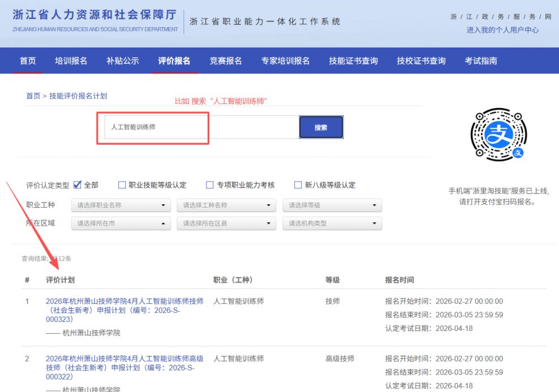Open plan 2026-S-000322 高级技师 link

click(124, 368)
